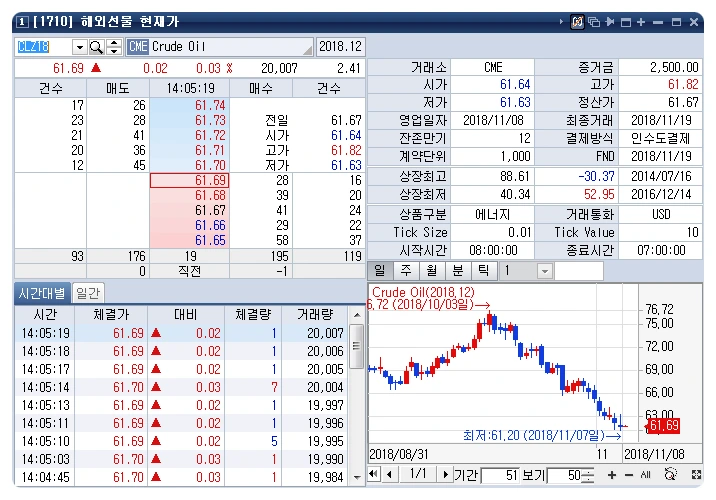Open the chart interval dropdown showing 1

click(x=544, y=271)
